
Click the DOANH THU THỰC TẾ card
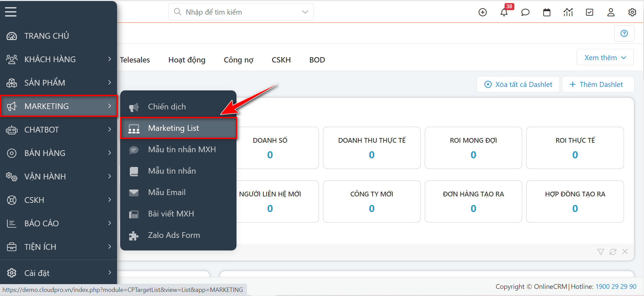coord(372,148)
